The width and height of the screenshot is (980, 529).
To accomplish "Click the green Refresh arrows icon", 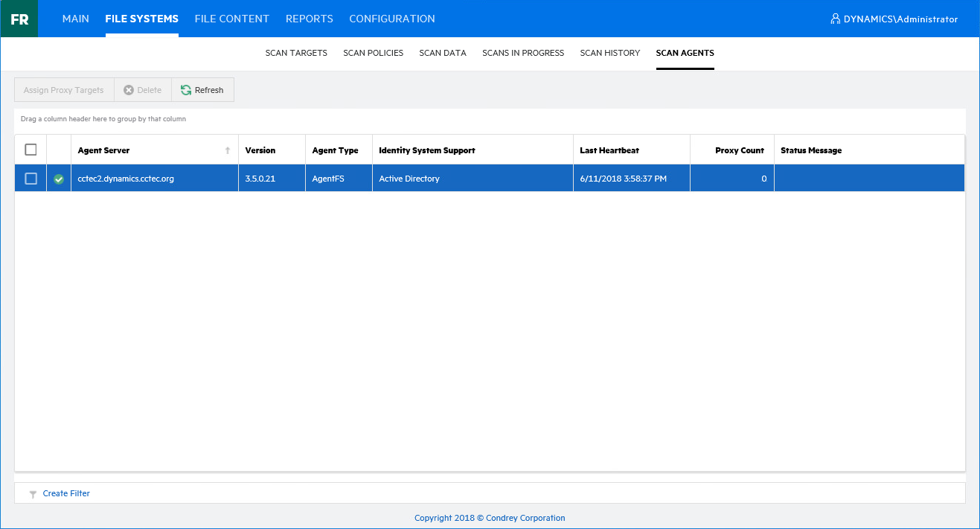I will (x=186, y=90).
